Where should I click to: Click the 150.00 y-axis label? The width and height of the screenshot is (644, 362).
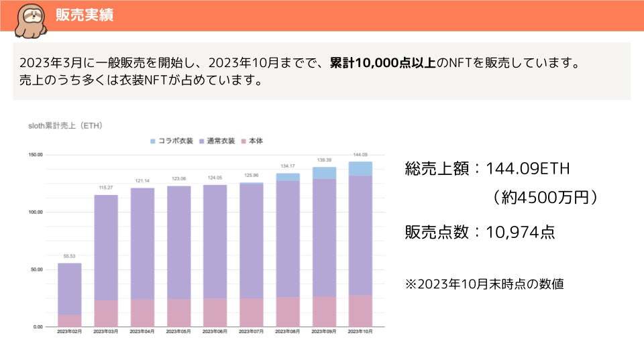[35, 155]
